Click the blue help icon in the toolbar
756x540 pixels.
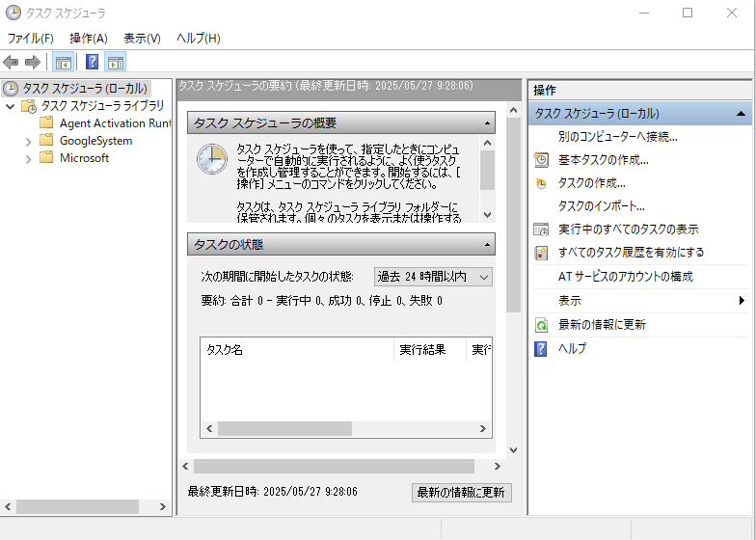[x=92, y=63]
